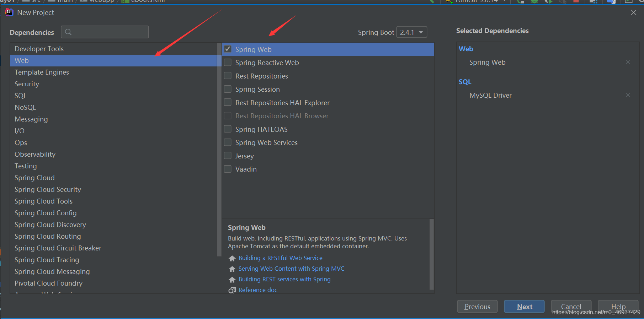Select the Security category
The height and width of the screenshot is (319, 644).
(x=113, y=84)
